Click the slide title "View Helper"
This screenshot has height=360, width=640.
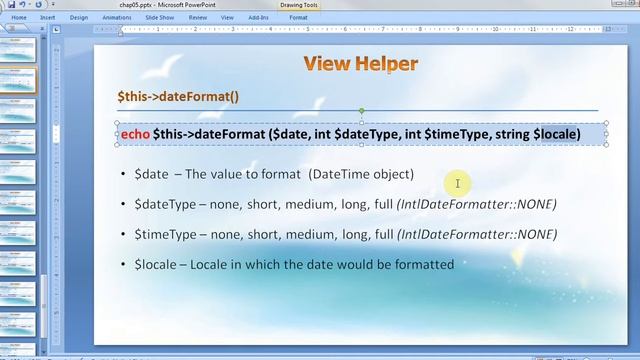click(361, 64)
